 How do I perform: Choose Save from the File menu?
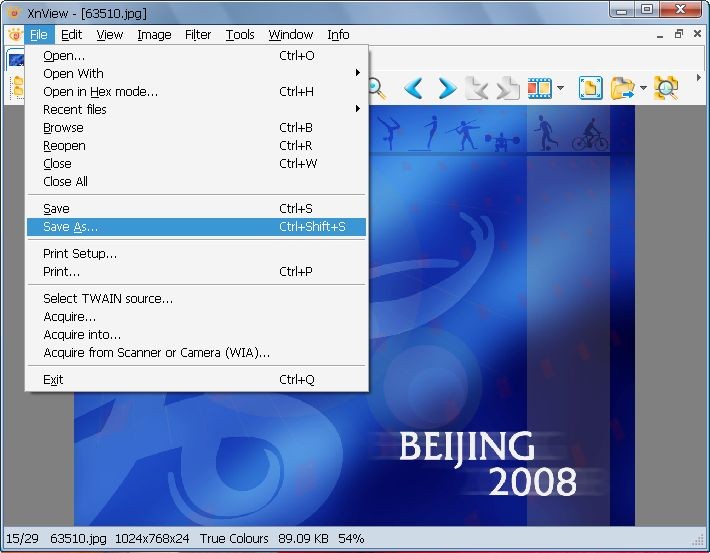pyautogui.click(x=196, y=208)
